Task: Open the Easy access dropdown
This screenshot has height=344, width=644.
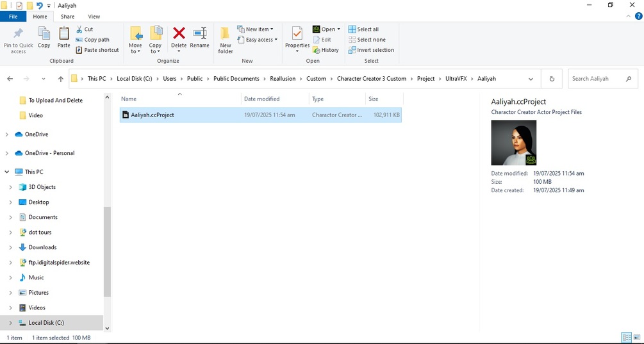Action: [x=258, y=40]
